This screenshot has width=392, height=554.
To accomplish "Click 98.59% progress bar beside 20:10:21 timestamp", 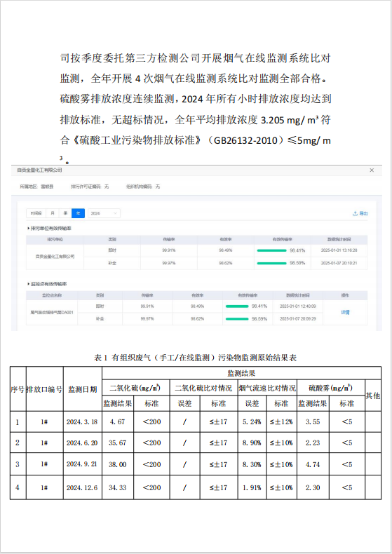I will point(271,263).
